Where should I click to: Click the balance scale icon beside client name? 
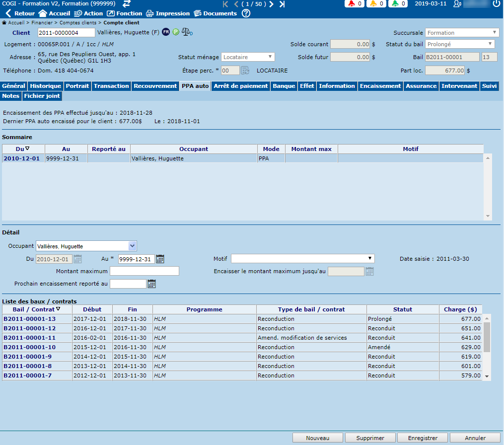tap(187, 32)
